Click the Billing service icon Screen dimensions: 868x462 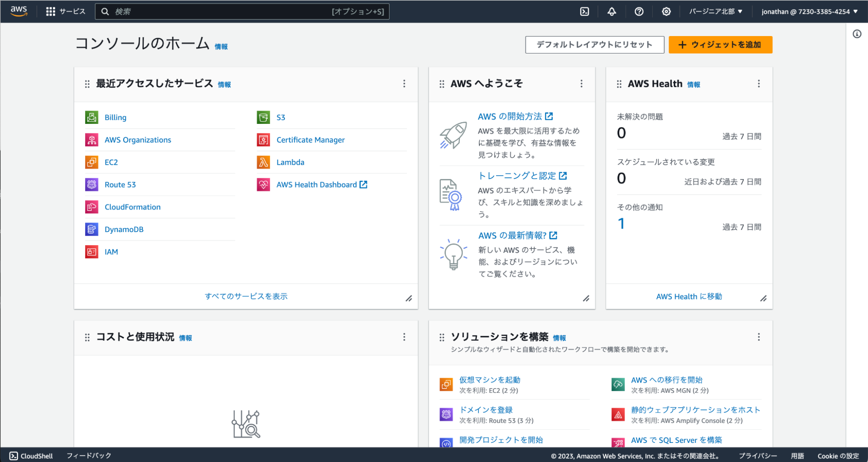pyautogui.click(x=92, y=117)
